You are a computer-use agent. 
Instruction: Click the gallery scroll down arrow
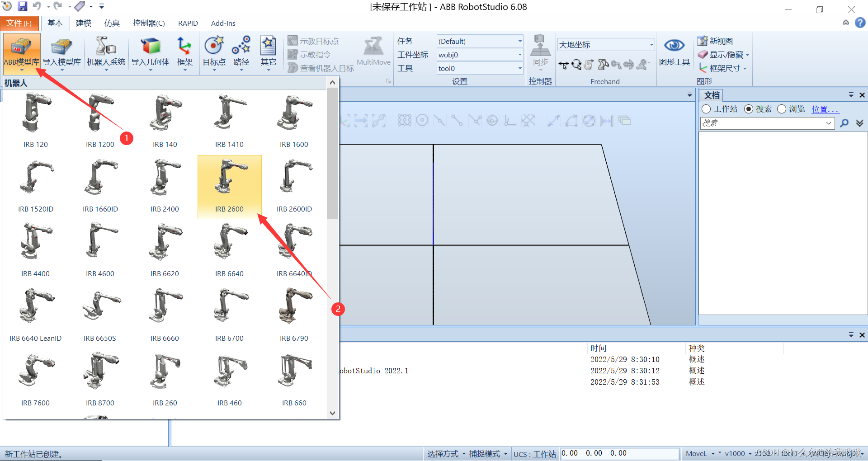(332, 413)
